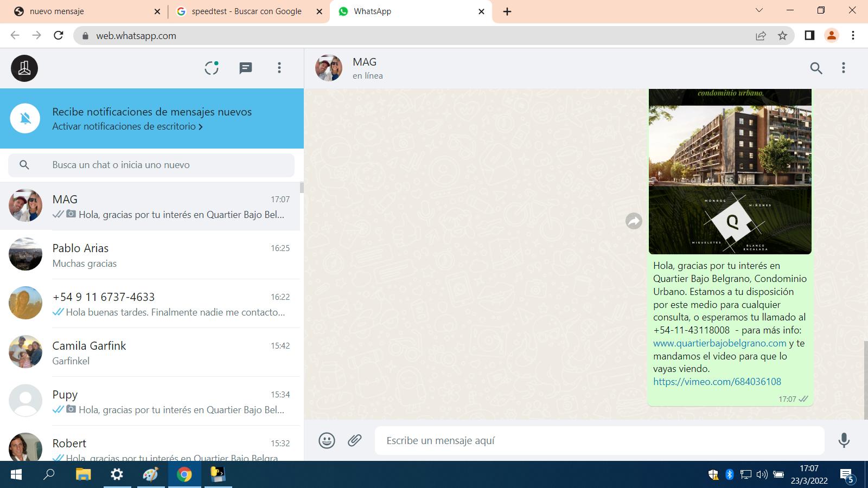The height and width of the screenshot is (488, 868).
Task: Open the Quartier building image
Action: pyautogui.click(x=730, y=171)
